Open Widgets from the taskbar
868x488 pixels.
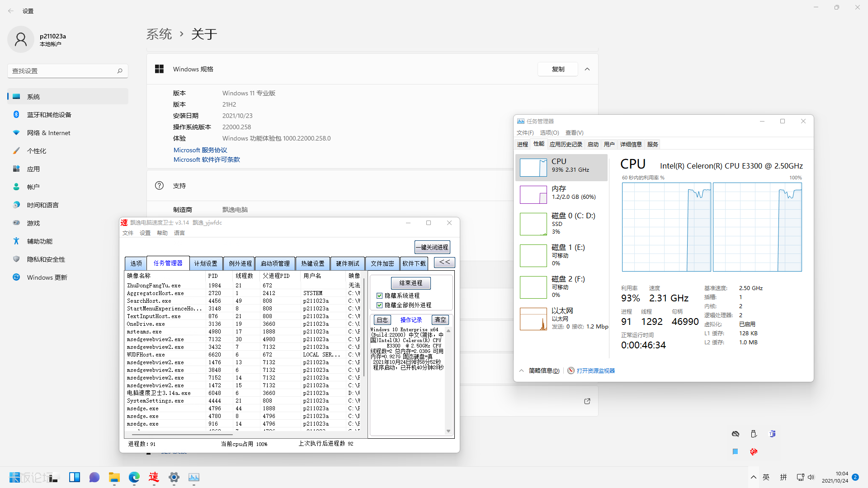pyautogui.click(x=75, y=477)
